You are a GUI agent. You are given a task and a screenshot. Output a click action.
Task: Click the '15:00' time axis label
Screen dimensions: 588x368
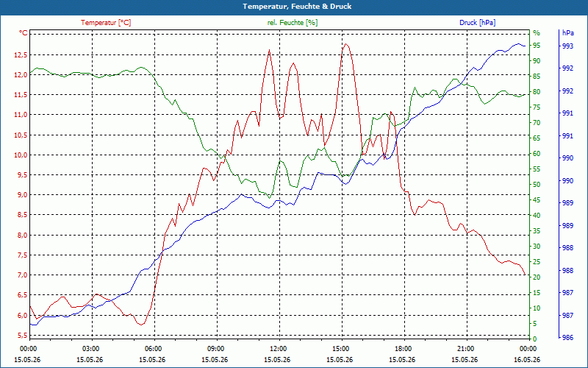tap(340, 348)
